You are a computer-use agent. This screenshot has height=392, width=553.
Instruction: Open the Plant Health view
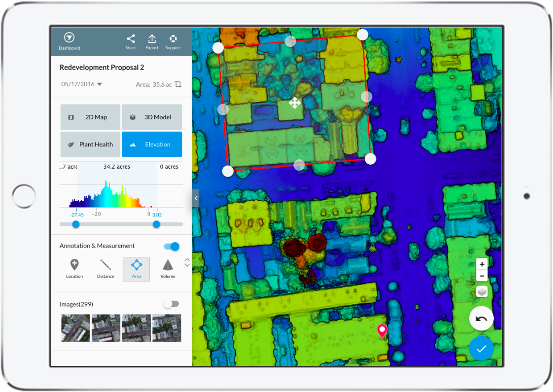[90, 144]
